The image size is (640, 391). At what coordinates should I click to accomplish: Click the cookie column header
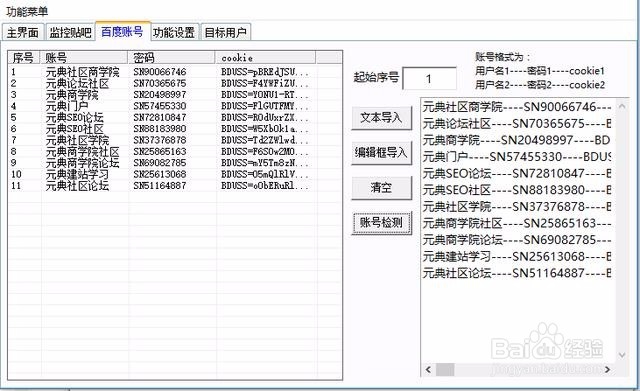point(266,58)
